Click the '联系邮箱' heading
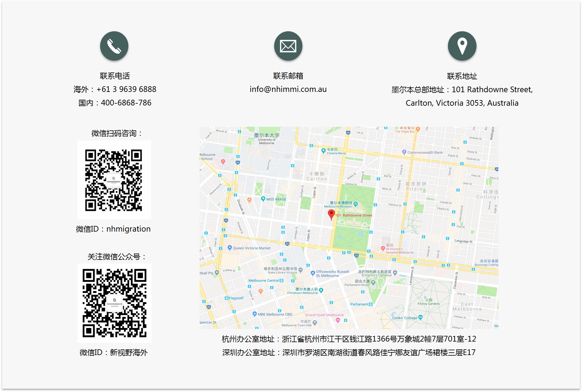This screenshot has height=392, width=582. [x=288, y=76]
